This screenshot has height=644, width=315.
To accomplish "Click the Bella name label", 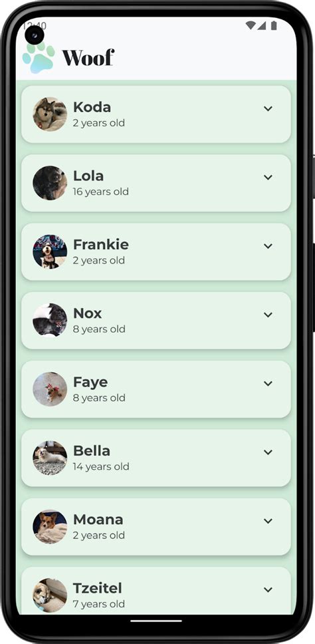I will pyautogui.click(x=92, y=450).
